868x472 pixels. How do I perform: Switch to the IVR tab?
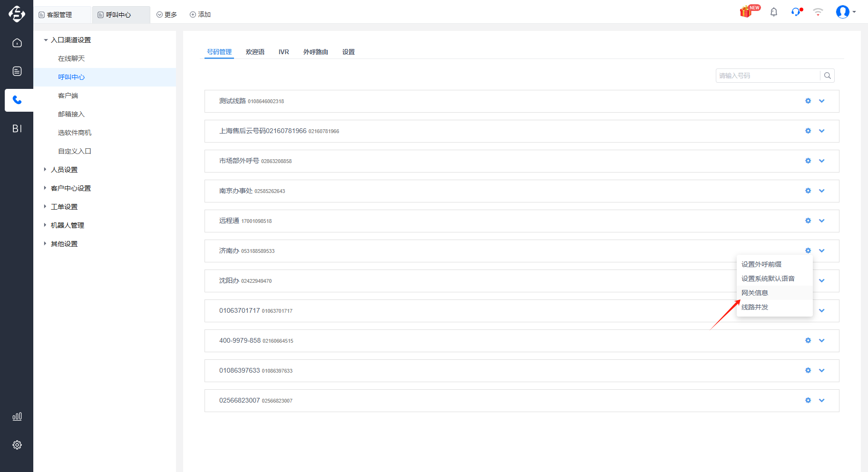click(284, 52)
